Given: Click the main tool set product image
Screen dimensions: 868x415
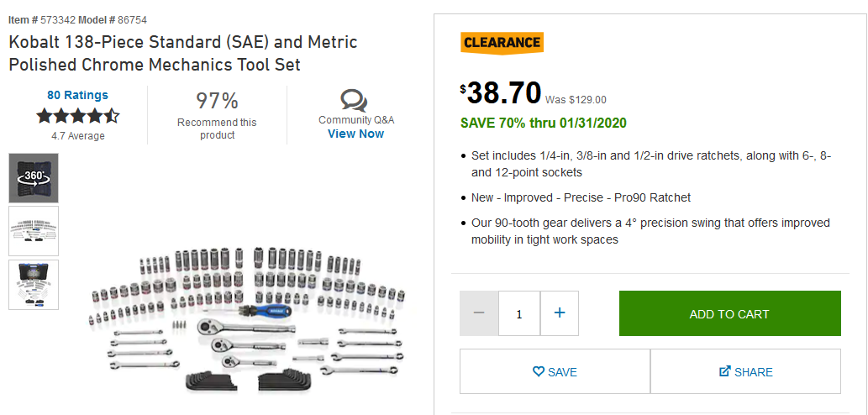Looking at the screenshot, I should [248, 319].
